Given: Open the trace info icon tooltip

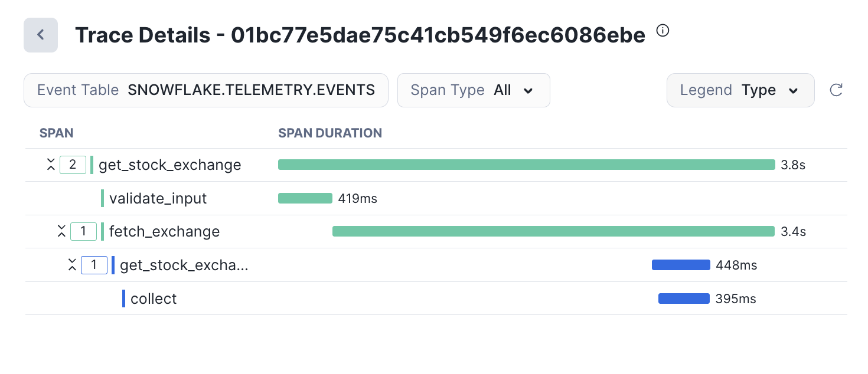Looking at the screenshot, I should click(x=663, y=31).
